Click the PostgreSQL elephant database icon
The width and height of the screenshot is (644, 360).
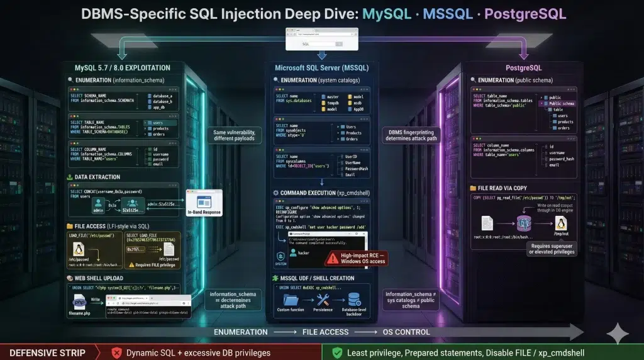(524, 223)
